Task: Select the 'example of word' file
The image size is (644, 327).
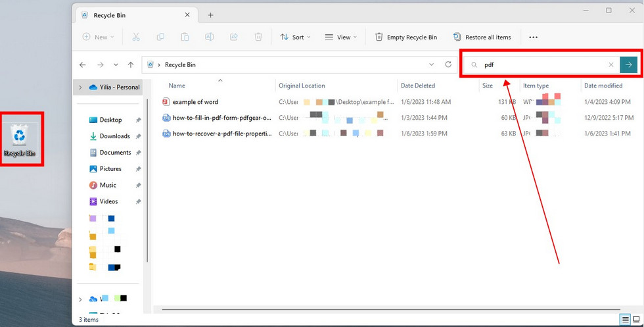Action: click(x=195, y=102)
